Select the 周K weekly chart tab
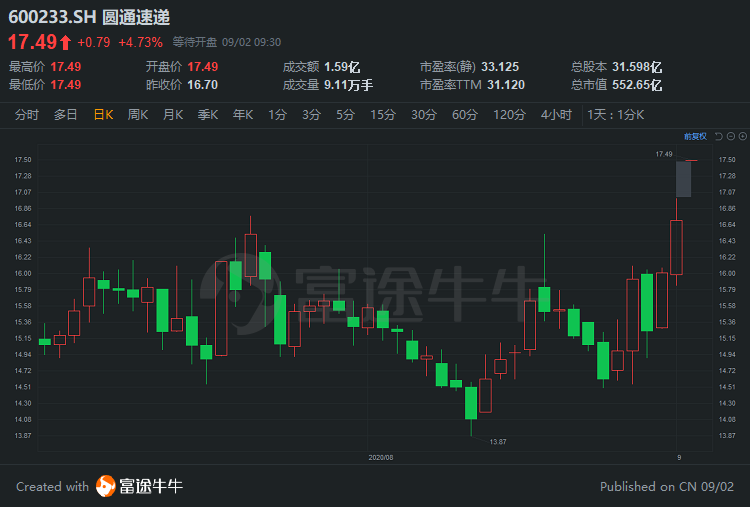 pyautogui.click(x=138, y=115)
